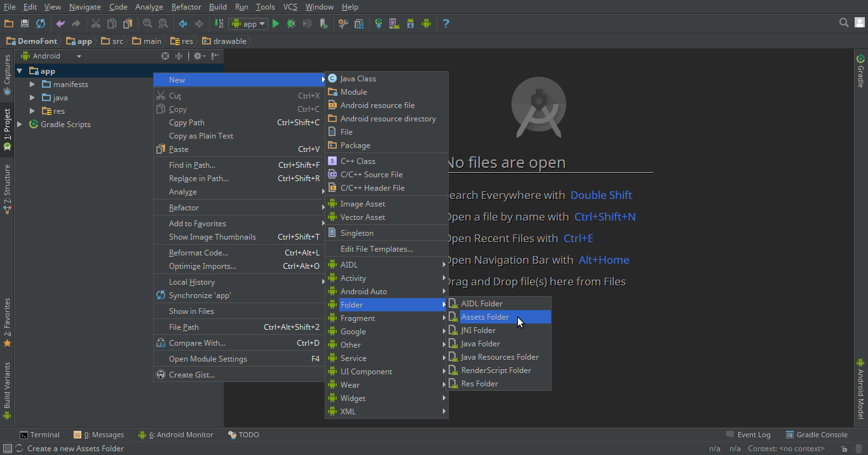Viewport: 868px width, 455px height.
Task: Click the Cut scissors toolbar icon
Action: point(96,24)
